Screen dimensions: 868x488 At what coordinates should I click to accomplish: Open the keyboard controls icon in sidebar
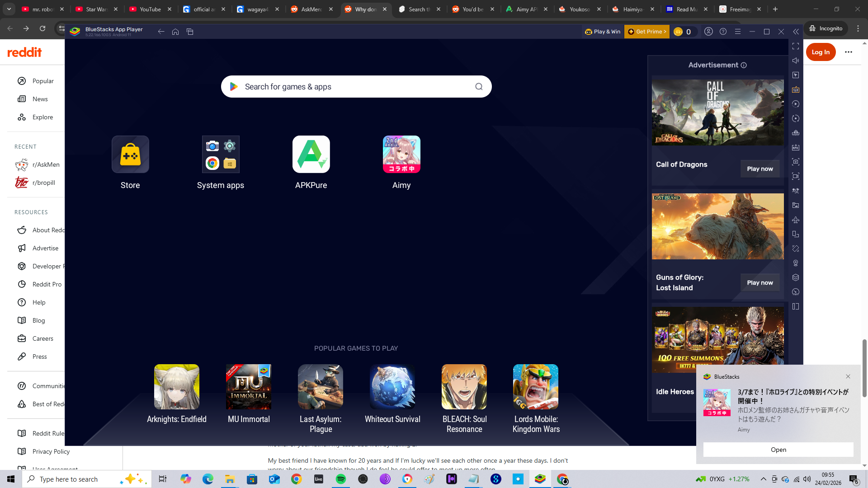coord(796,89)
